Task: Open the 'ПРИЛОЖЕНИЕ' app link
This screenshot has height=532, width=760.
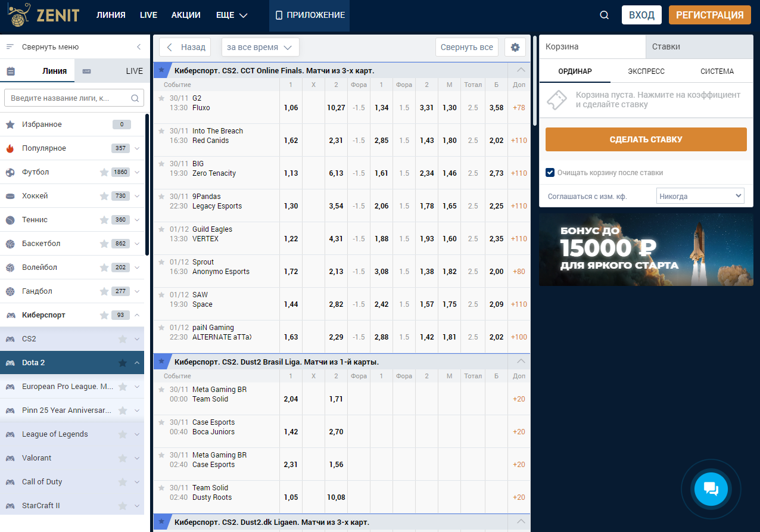Action: [x=310, y=15]
